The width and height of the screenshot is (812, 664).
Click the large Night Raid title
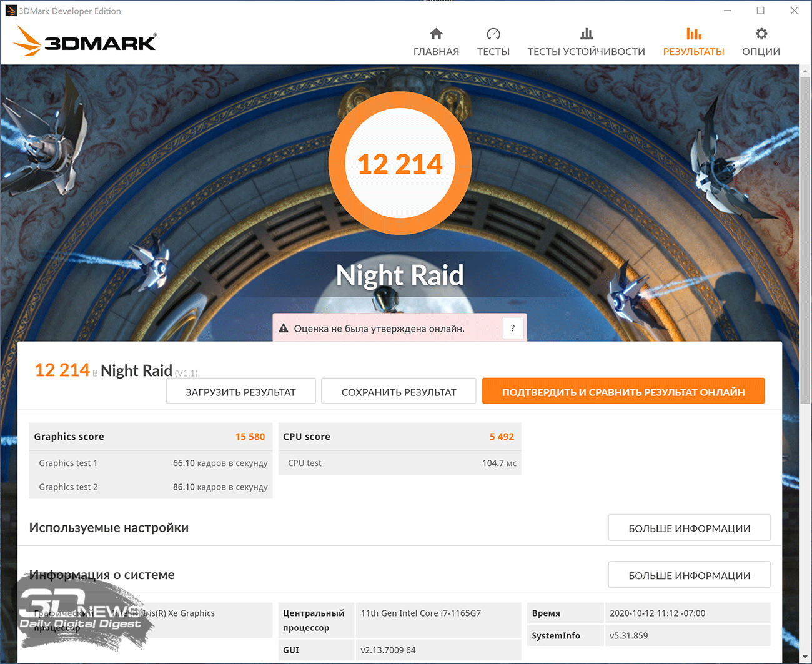tap(400, 275)
